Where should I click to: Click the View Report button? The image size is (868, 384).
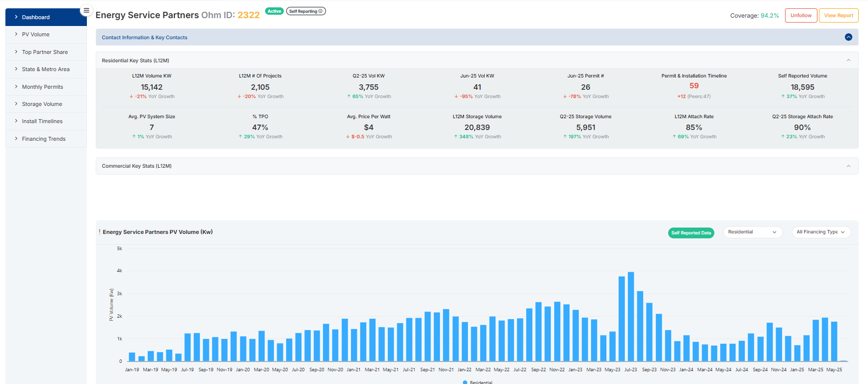point(838,16)
